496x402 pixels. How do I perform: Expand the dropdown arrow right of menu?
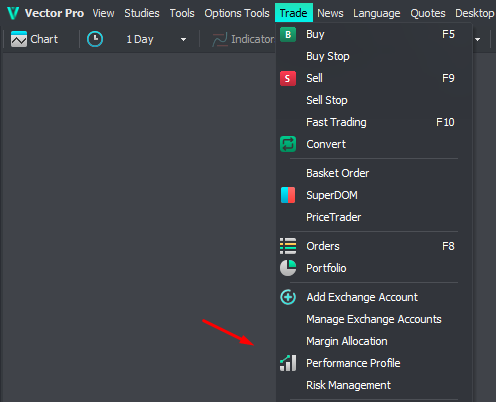click(478, 39)
